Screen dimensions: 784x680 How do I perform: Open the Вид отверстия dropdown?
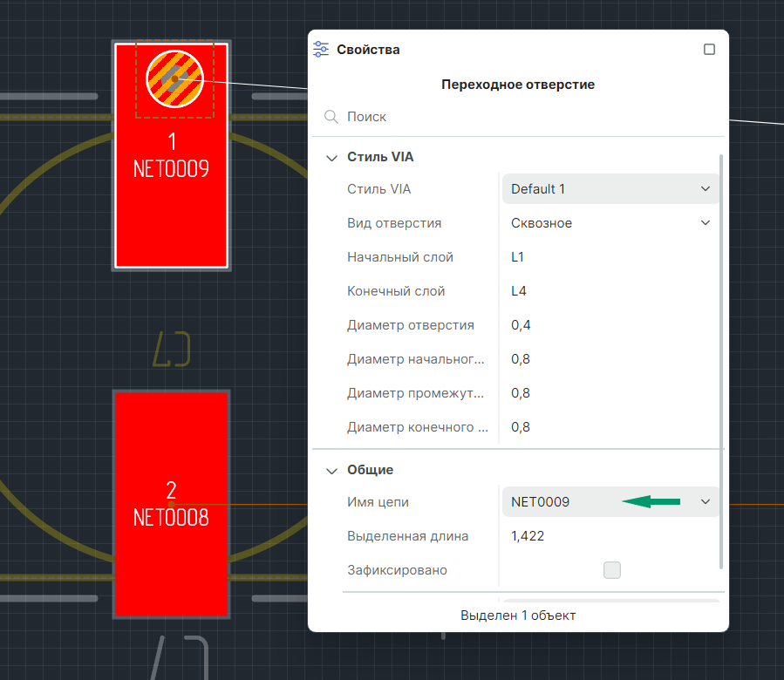[610, 223]
